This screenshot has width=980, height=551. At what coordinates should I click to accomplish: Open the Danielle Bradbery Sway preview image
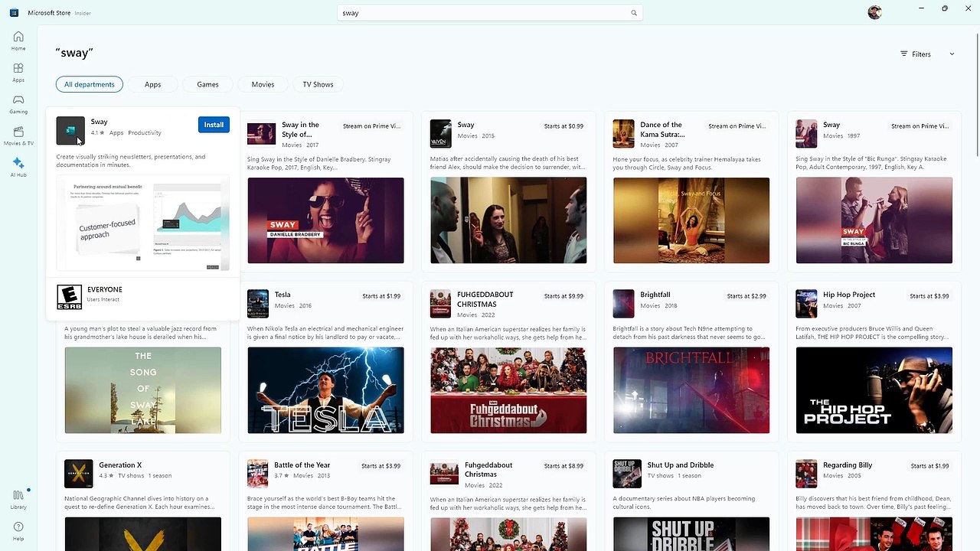pos(325,220)
